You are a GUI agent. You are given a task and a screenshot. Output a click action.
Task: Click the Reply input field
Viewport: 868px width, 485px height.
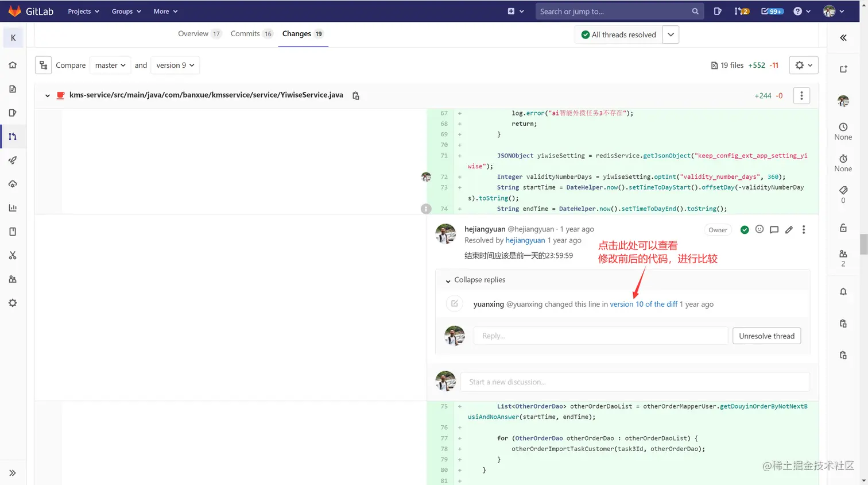click(600, 336)
